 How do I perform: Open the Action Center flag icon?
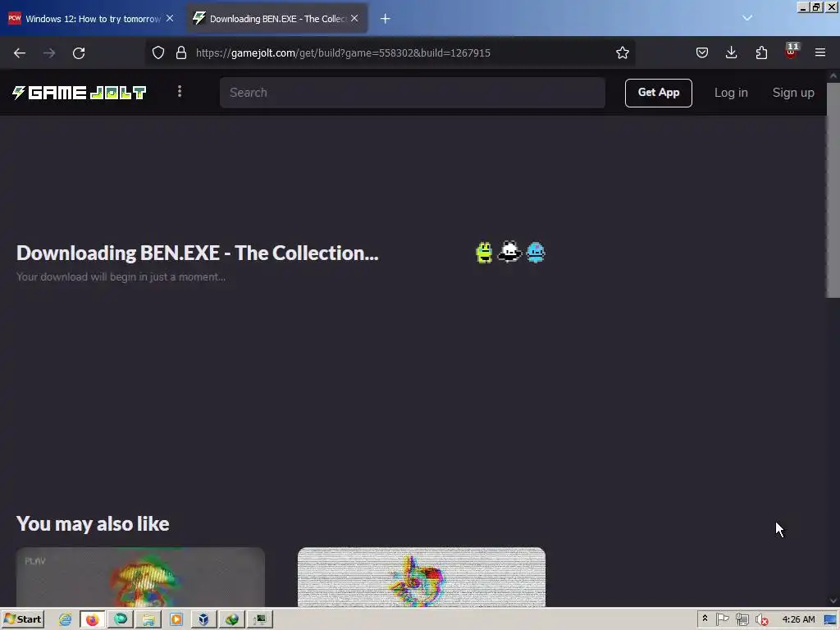pos(722,619)
